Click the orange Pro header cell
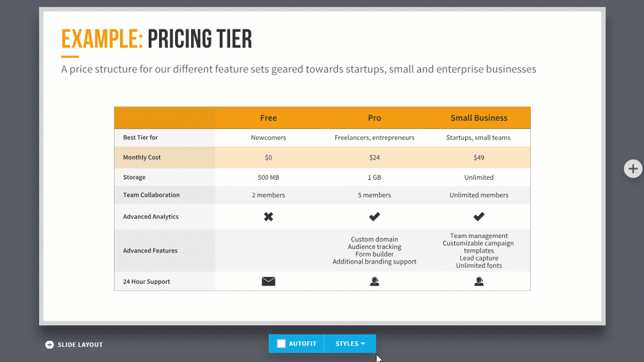 (375, 118)
